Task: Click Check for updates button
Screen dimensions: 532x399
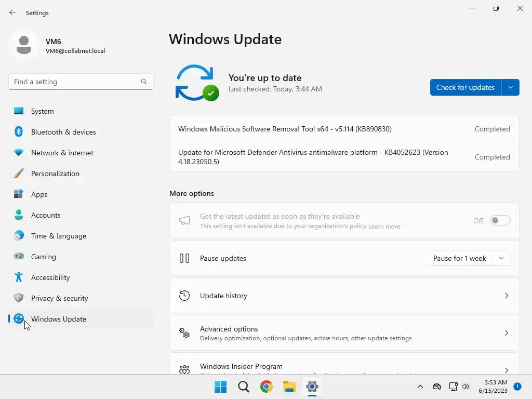Action: (x=465, y=87)
